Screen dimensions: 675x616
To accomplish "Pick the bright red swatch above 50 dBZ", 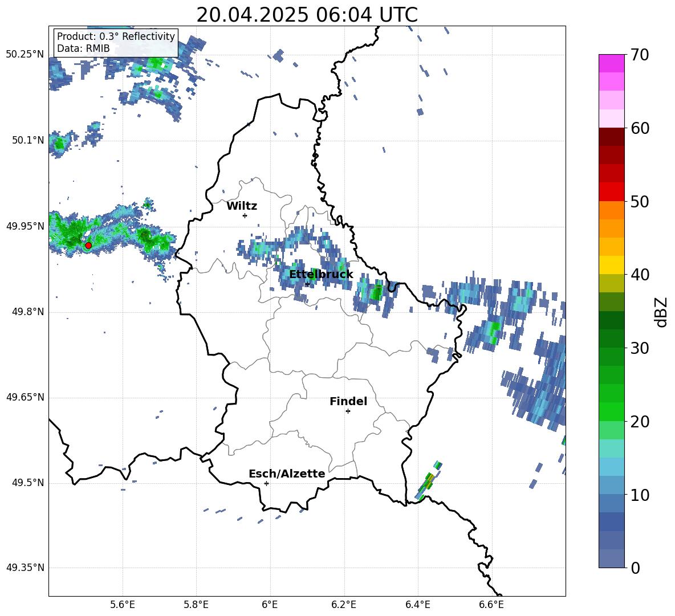I will tap(611, 192).
